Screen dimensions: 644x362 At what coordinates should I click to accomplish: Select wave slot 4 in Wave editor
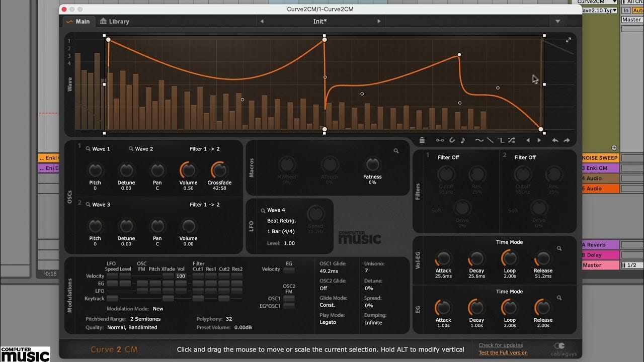pyautogui.click(x=69, y=63)
